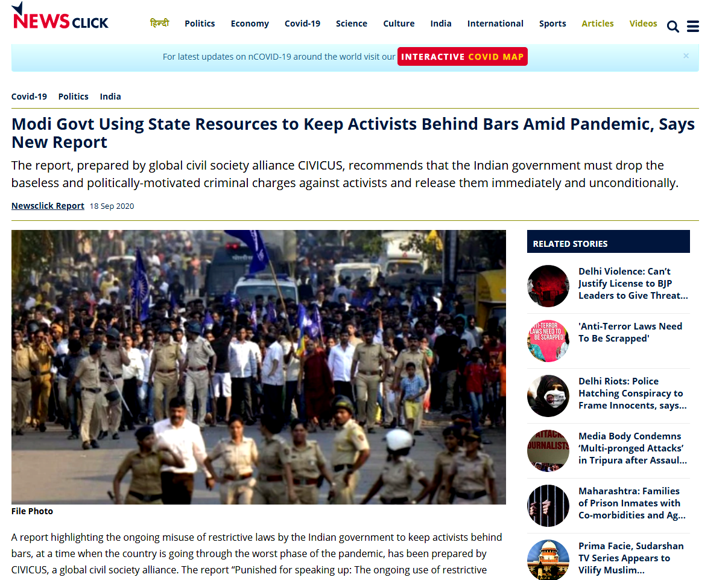Image resolution: width=728 pixels, height=580 pixels.
Task: Open the hamburger menu icon
Action: click(x=693, y=26)
